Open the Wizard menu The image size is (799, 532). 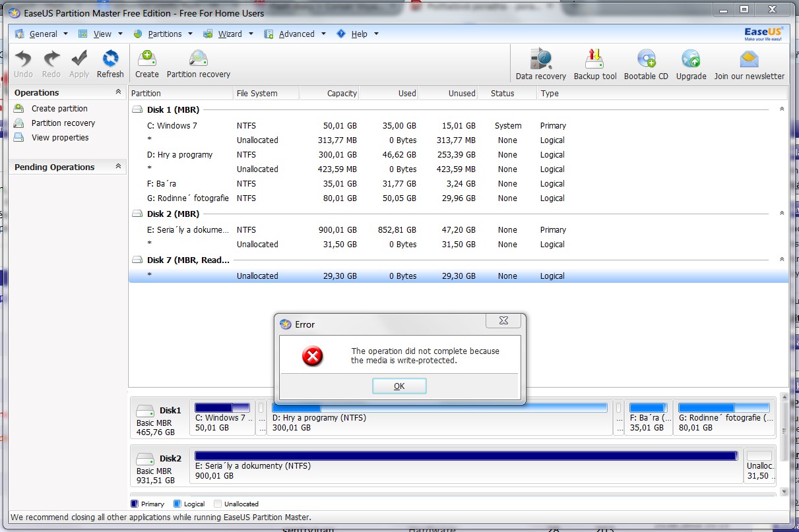[230, 34]
